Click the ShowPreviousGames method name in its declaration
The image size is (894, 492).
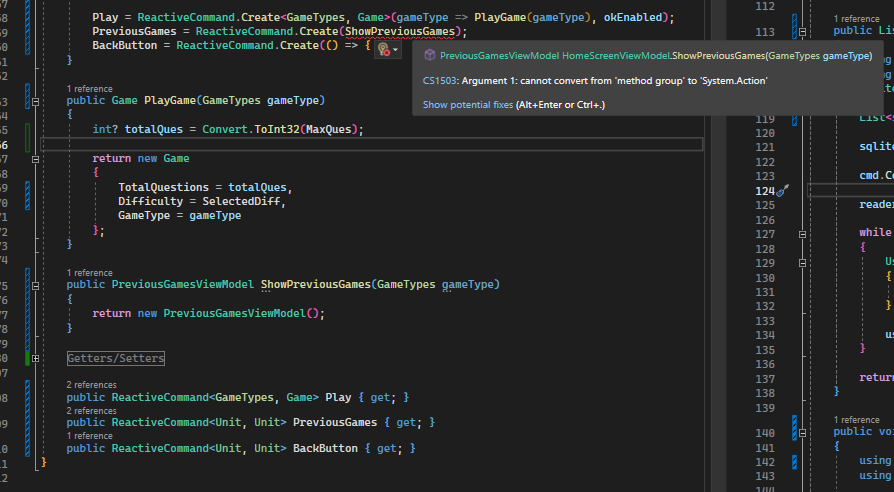(x=316, y=284)
